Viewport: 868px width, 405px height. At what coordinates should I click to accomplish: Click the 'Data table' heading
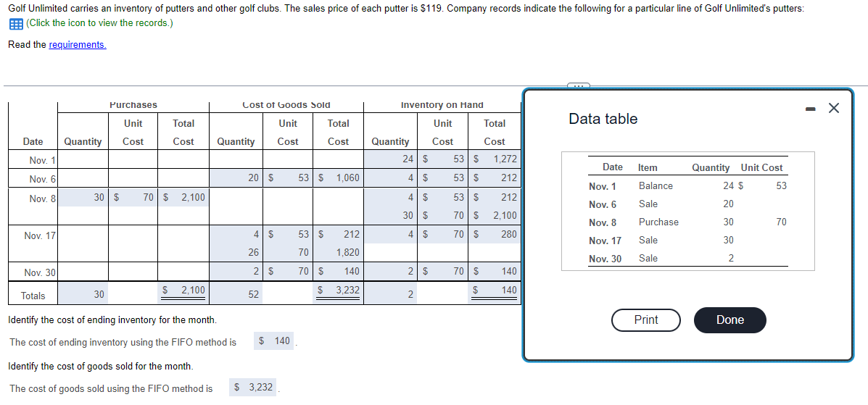tap(603, 119)
